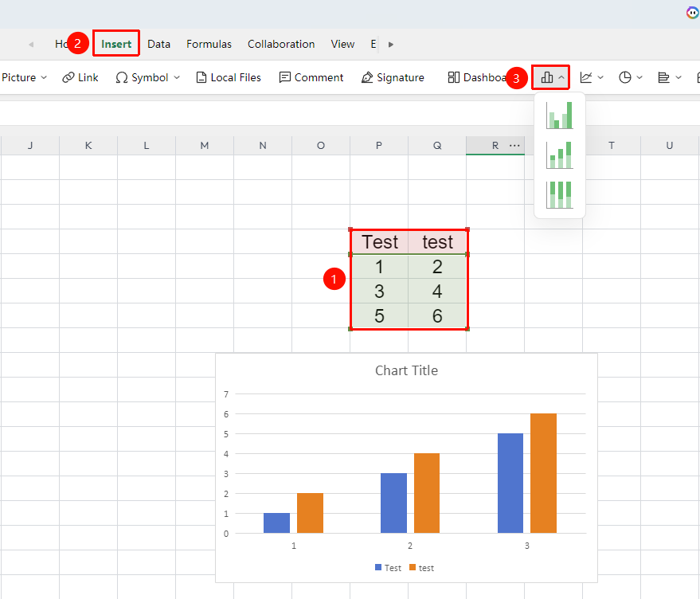The width and height of the screenshot is (700, 599).
Task: Switch to the Data tab
Action: [x=159, y=45]
